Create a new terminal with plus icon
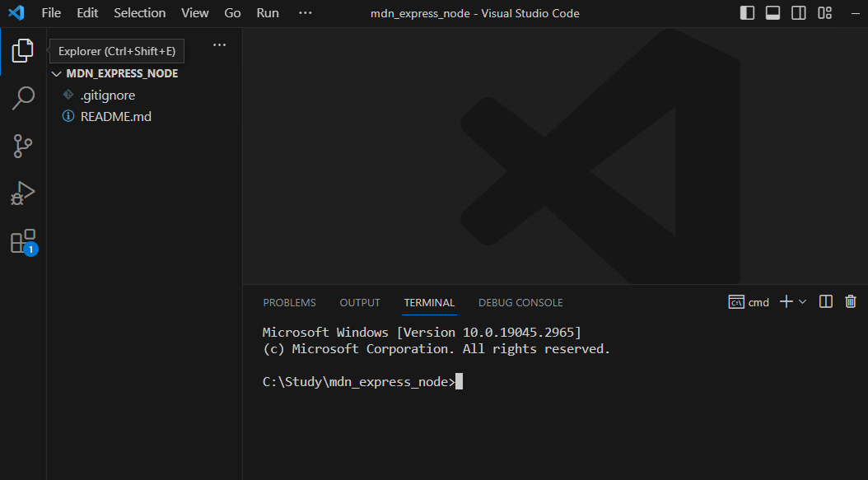 tap(786, 301)
